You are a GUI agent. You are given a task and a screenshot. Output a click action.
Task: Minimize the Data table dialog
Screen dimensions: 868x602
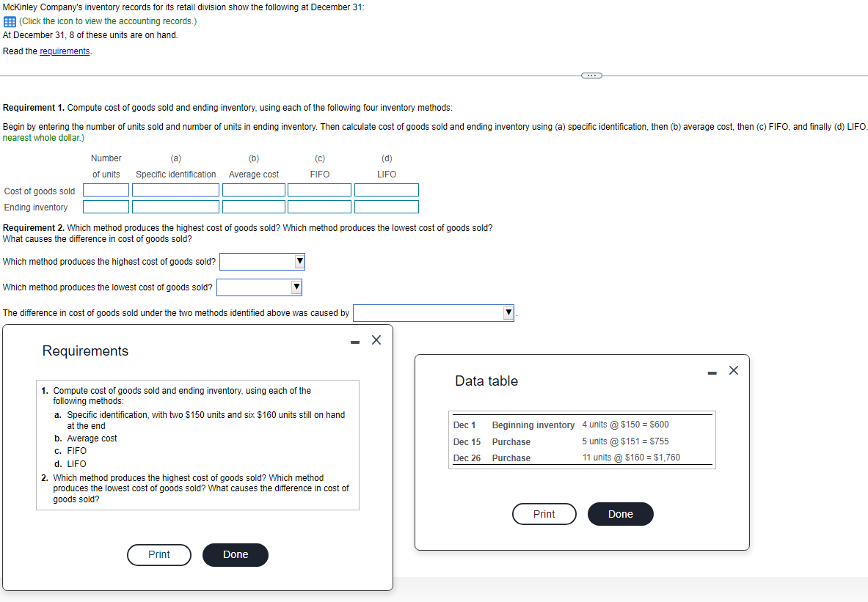click(712, 373)
